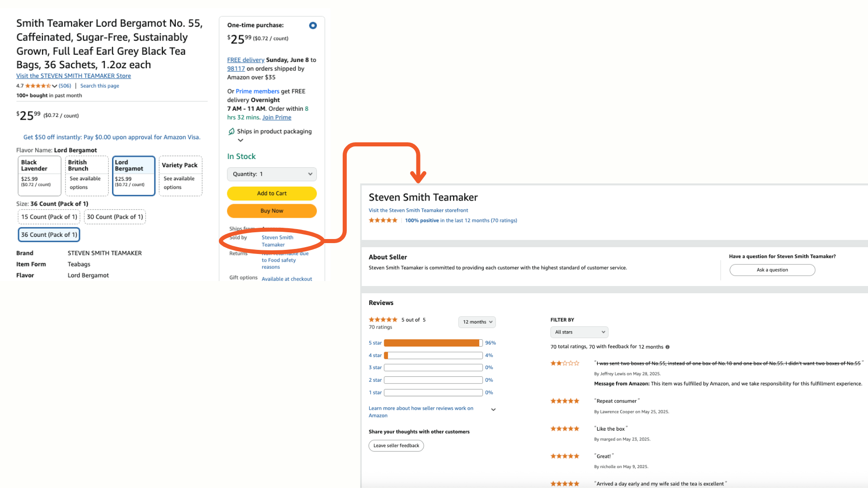Click the star rating of Like the box review
Screen dimensions: 868x488
point(565,429)
